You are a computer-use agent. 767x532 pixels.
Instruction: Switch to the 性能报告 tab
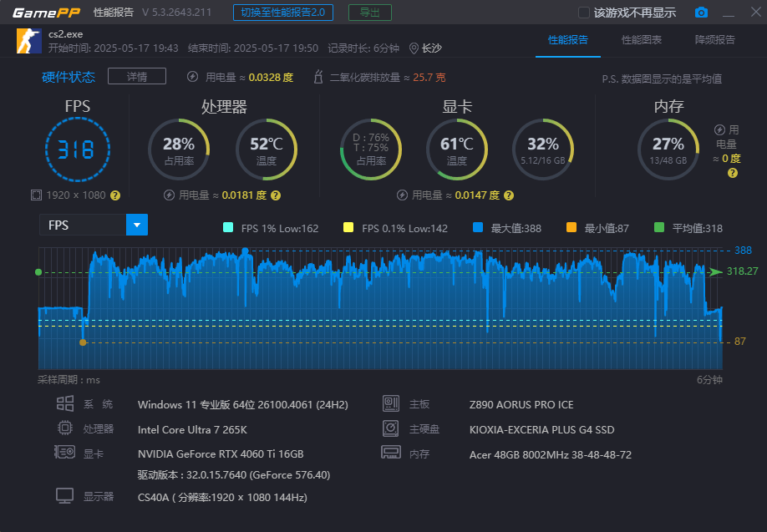(x=568, y=40)
